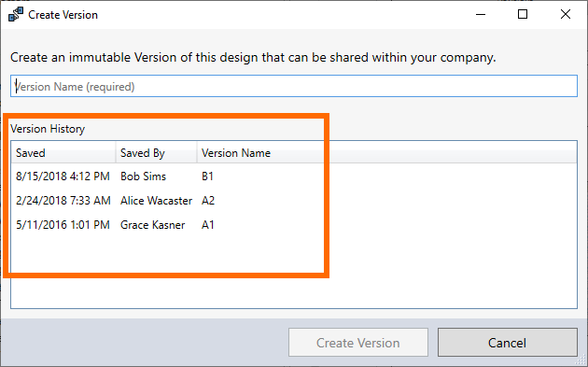Click the Create Version app icon in title bar
This screenshot has height=367, width=588.
tap(16, 14)
